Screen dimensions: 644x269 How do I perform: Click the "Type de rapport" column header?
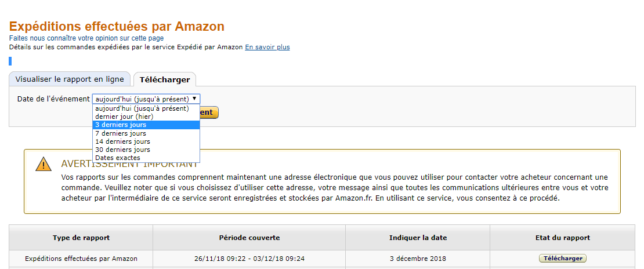pos(81,238)
